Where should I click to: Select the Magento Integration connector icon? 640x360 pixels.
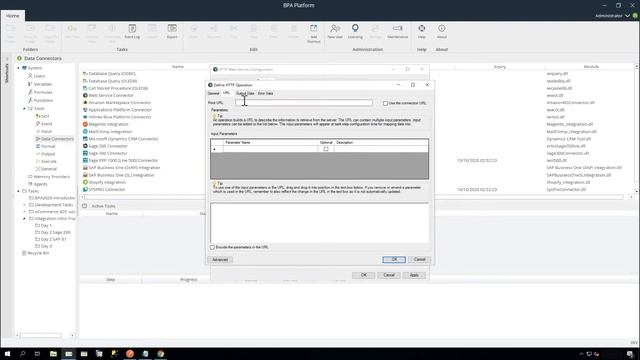85,124
